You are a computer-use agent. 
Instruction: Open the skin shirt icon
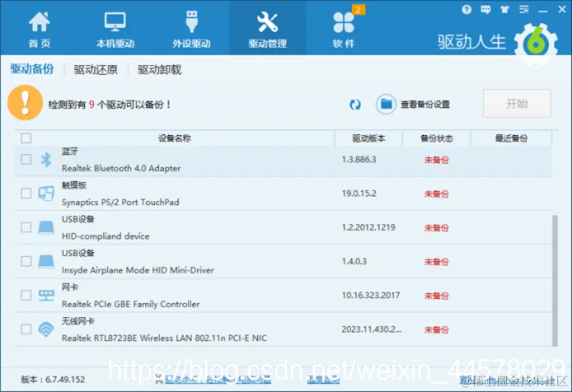[505, 10]
